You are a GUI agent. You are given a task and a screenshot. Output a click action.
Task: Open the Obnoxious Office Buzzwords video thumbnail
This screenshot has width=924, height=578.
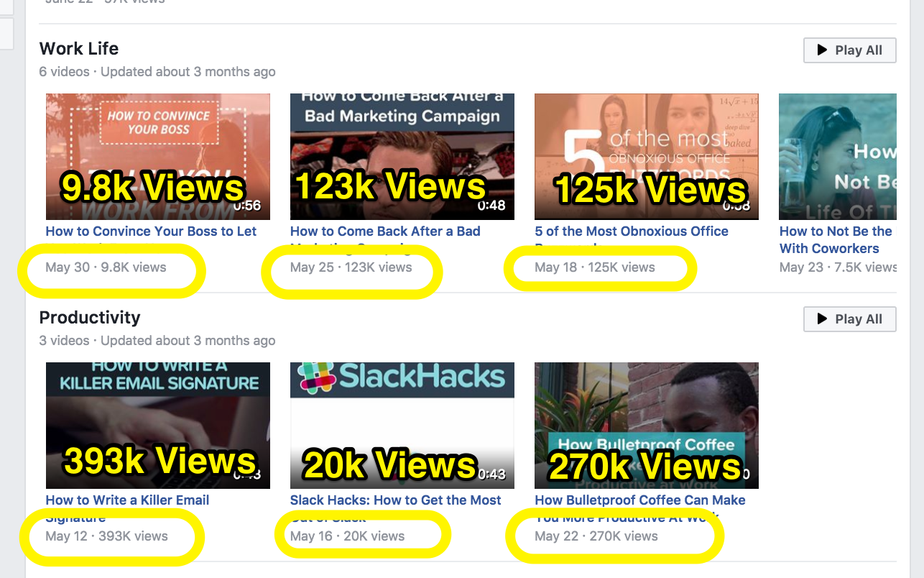[647, 157]
